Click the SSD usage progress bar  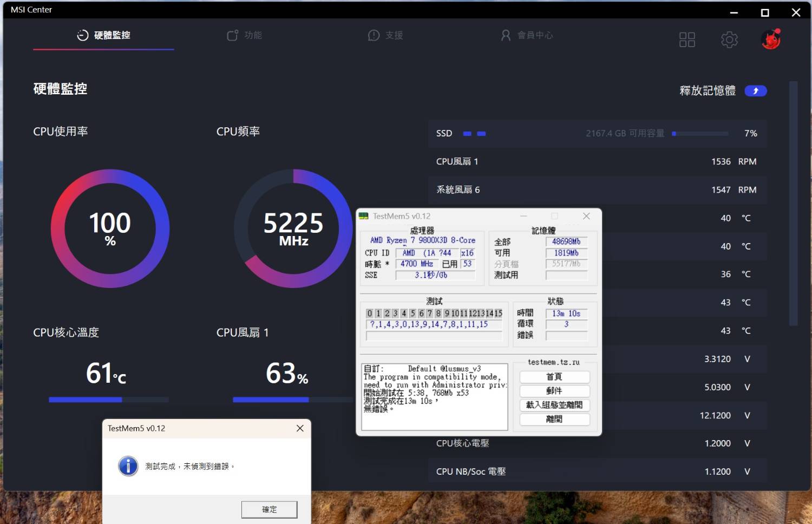[700, 133]
